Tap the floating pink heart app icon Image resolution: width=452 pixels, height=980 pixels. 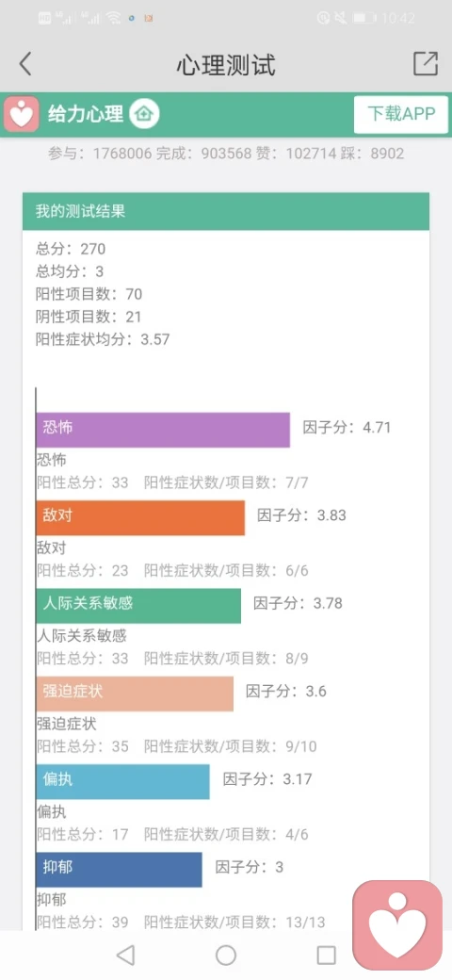(397, 925)
